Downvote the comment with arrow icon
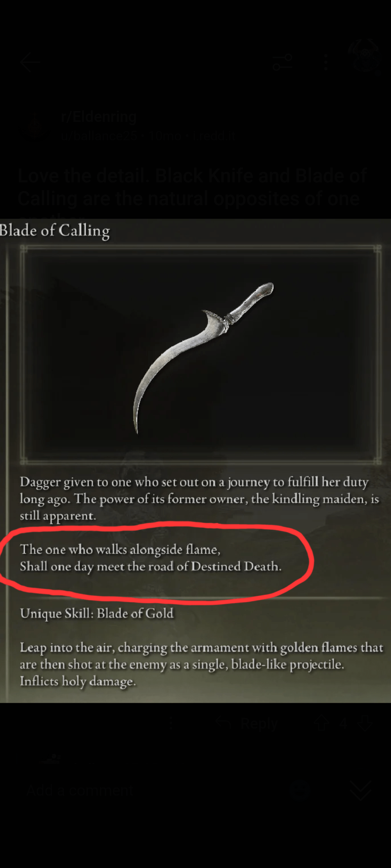Screen dimensions: 391x868 point(365,724)
